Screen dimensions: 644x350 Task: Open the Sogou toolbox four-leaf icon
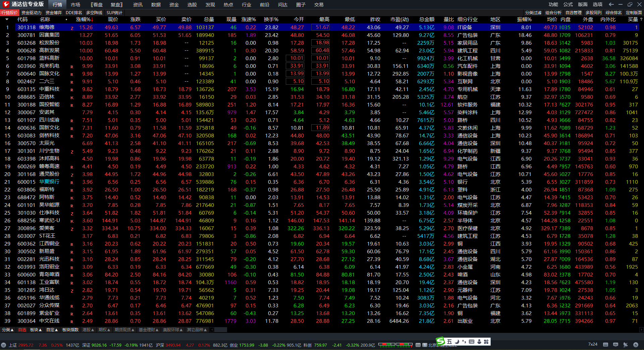point(486,342)
